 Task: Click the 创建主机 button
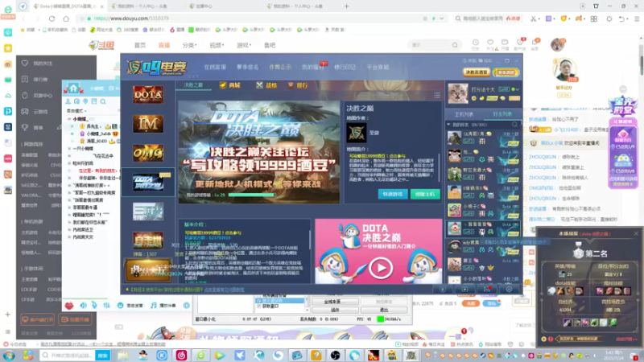point(425,194)
